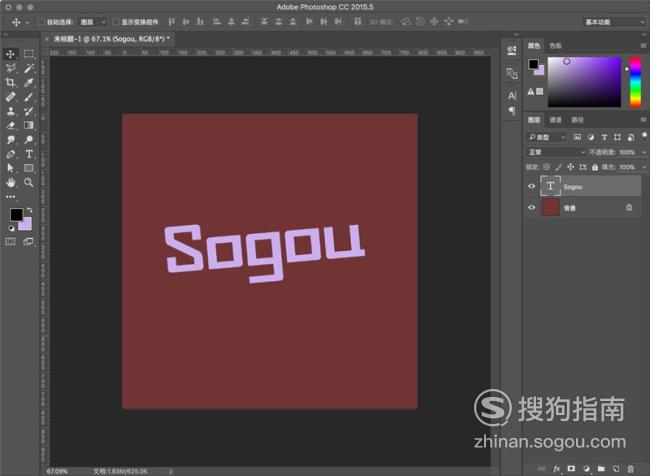This screenshot has width=650, height=476.
Task: Hide the red background layer
Action: click(531, 207)
